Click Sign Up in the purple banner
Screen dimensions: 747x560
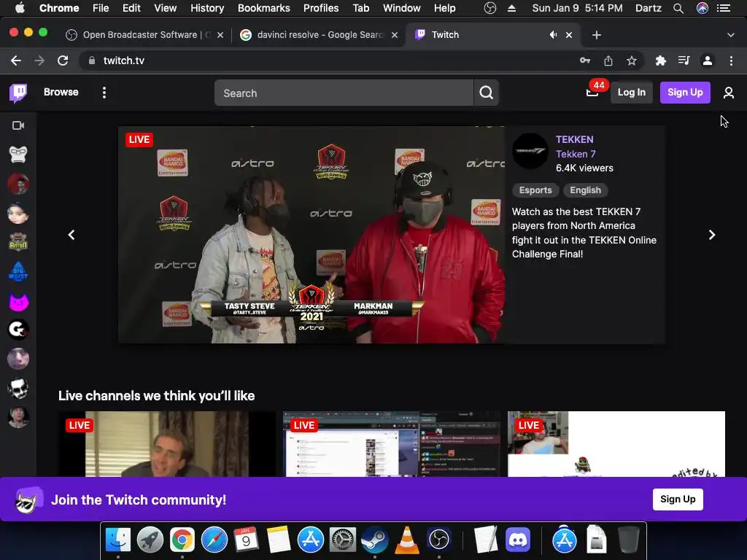point(678,499)
